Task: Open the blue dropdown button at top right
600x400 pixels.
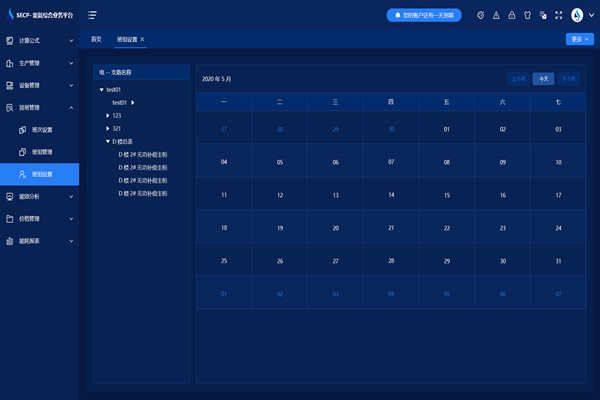Action: 579,39
